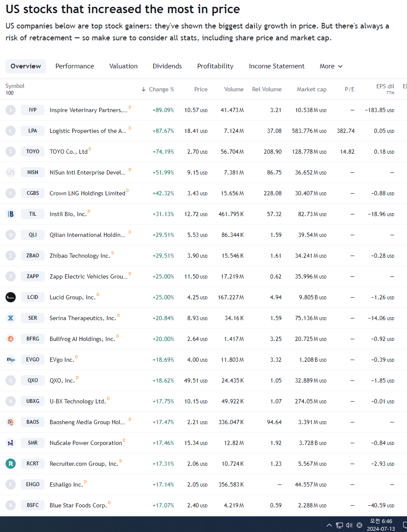Click the 9.805 B market cap value
This screenshot has height=532, width=407.
pos(313,297)
